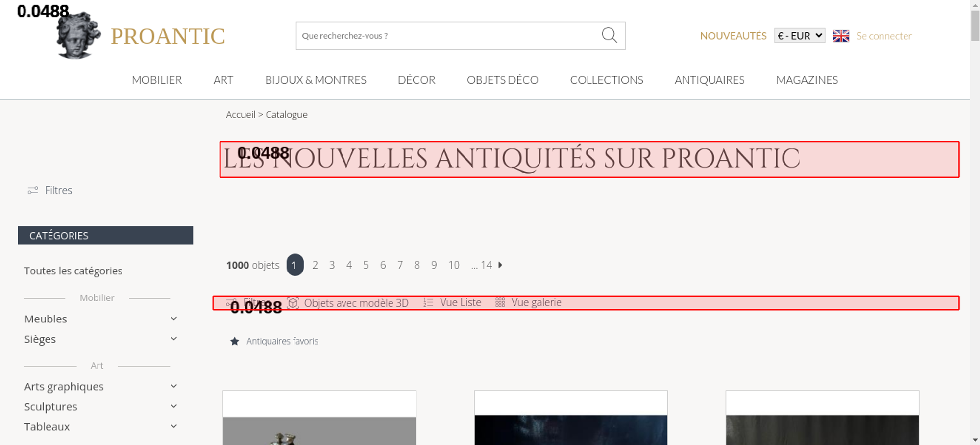The width and height of the screenshot is (980, 445).
Task: Click the Filtres sliders icon in the sidebar
Action: click(x=33, y=190)
